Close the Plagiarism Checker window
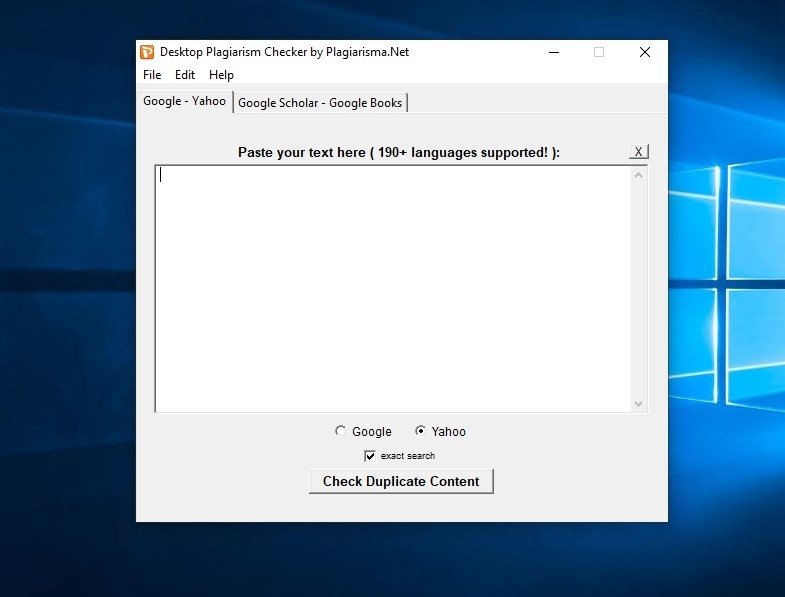This screenshot has width=785, height=597. (645, 52)
